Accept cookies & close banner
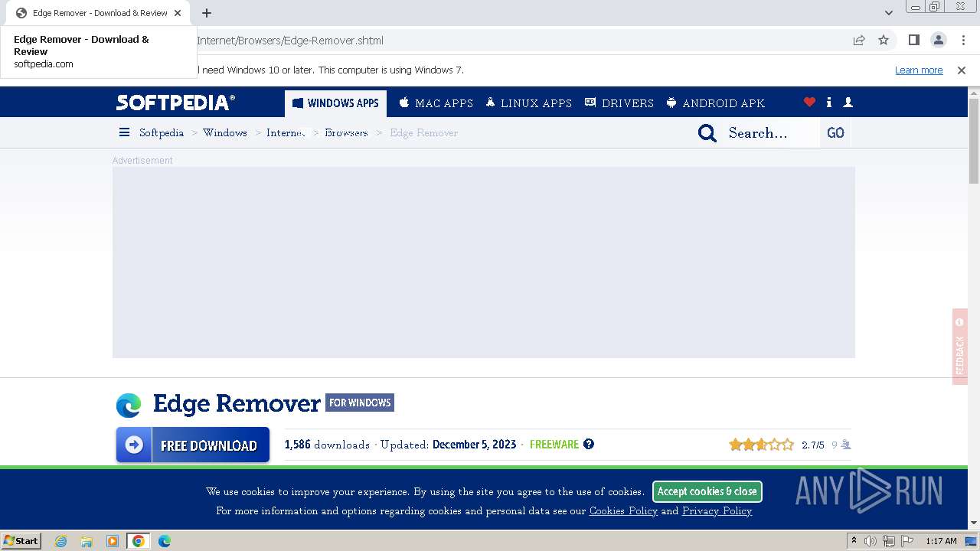 pyautogui.click(x=707, y=491)
